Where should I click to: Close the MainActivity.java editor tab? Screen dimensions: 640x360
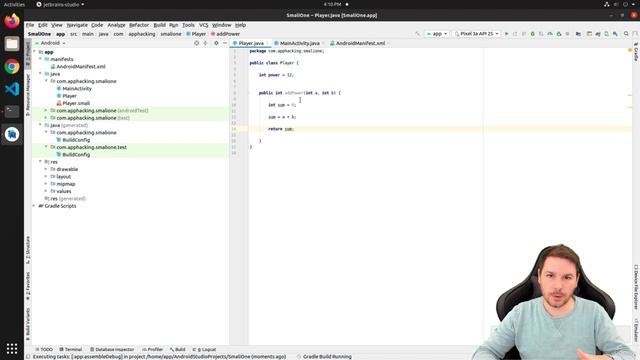click(x=323, y=43)
